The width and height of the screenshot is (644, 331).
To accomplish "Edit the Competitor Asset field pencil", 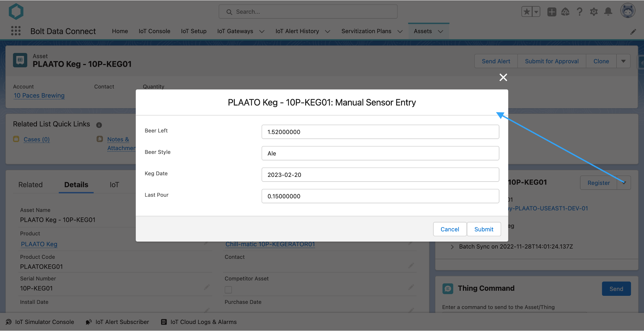I will [x=411, y=287].
